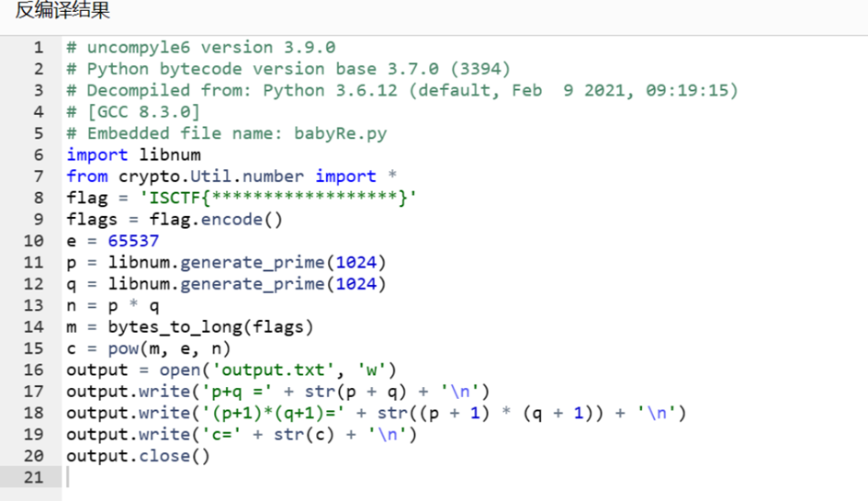Click line number 1 in the gutter

coord(39,48)
